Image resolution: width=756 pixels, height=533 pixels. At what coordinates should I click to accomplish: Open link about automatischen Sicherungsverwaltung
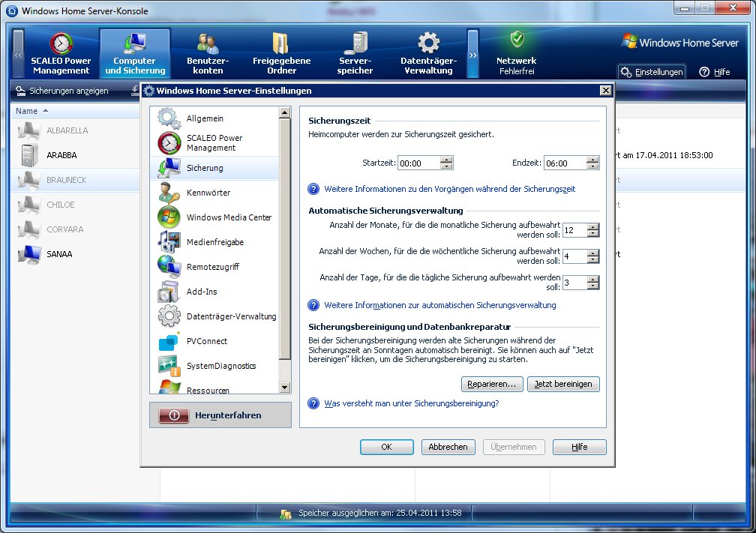pyautogui.click(x=439, y=305)
